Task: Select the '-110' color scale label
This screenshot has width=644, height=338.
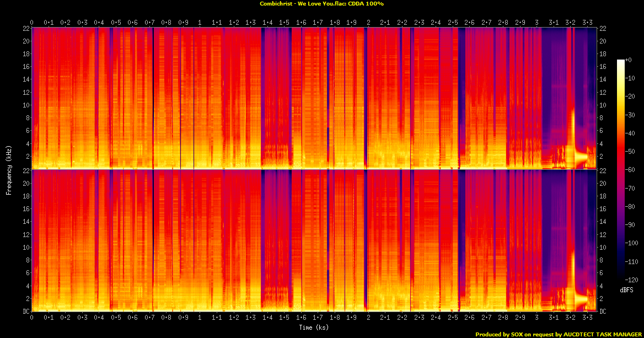Action: tap(632, 261)
